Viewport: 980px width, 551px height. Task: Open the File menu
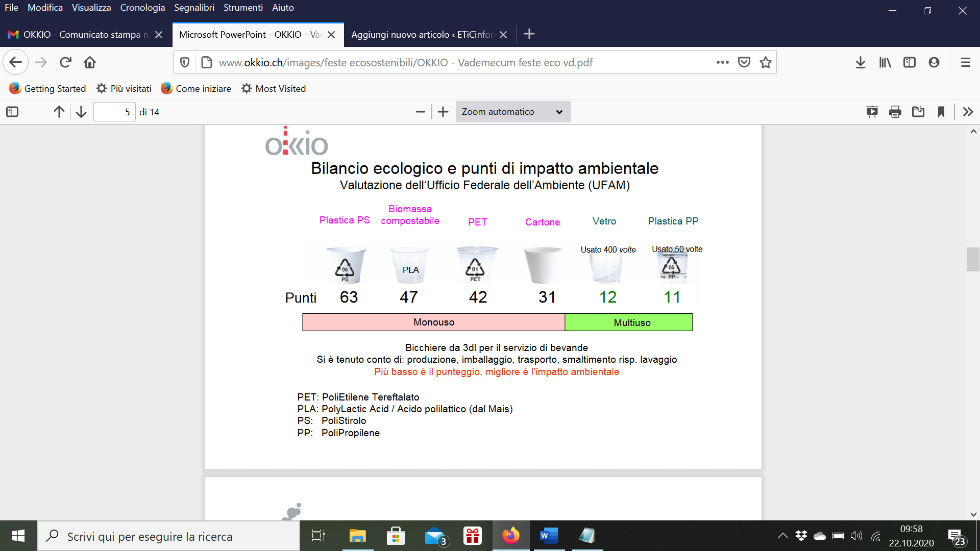(11, 8)
